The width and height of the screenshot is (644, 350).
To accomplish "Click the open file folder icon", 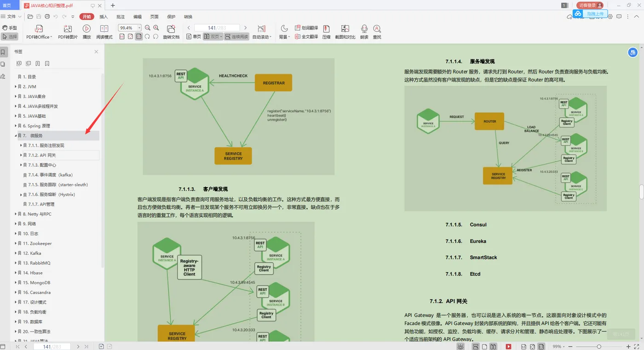I will (30, 17).
